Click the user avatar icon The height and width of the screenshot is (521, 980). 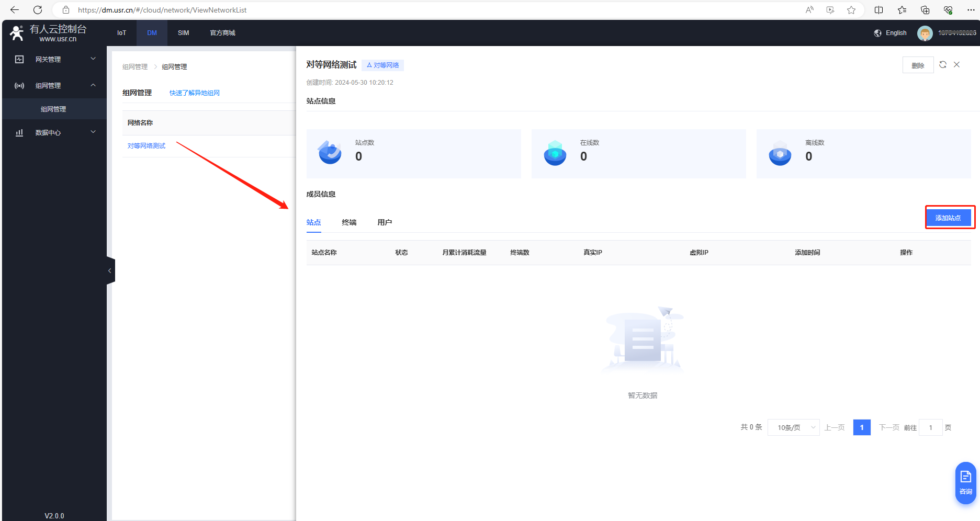925,33
